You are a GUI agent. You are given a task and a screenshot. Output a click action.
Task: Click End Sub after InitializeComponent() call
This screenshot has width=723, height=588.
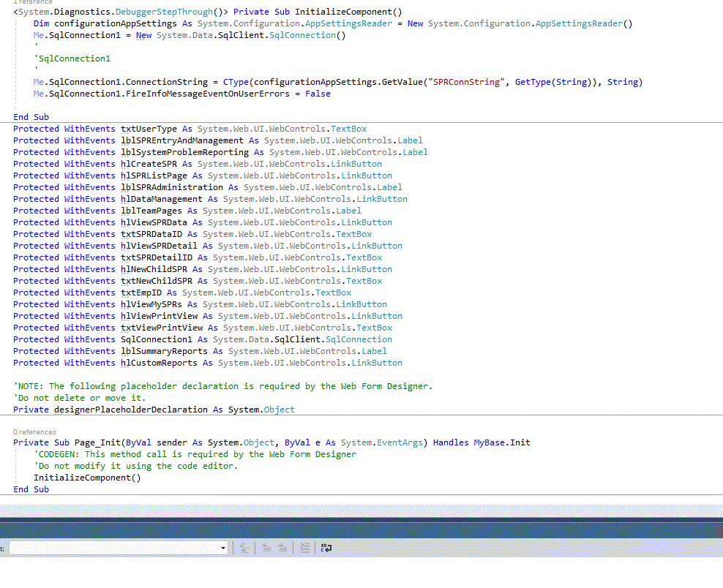31,489
